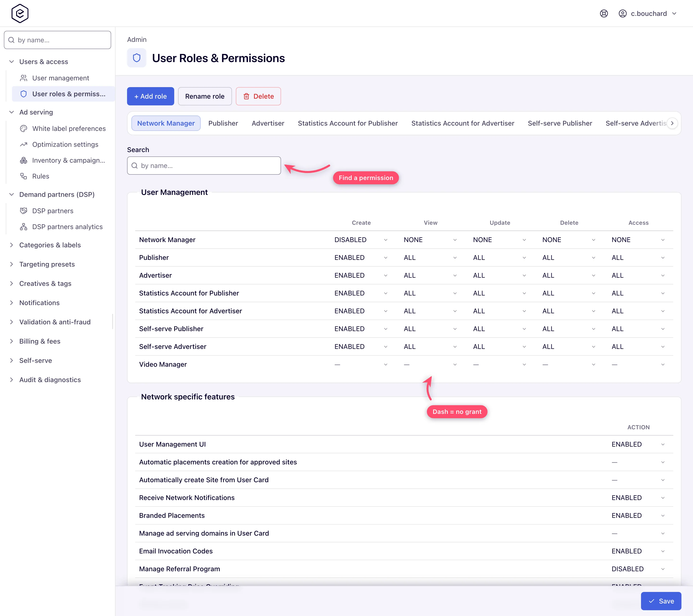Switch to the Advertiser role tab
The width and height of the screenshot is (693, 616).
click(x=268, y=123)
